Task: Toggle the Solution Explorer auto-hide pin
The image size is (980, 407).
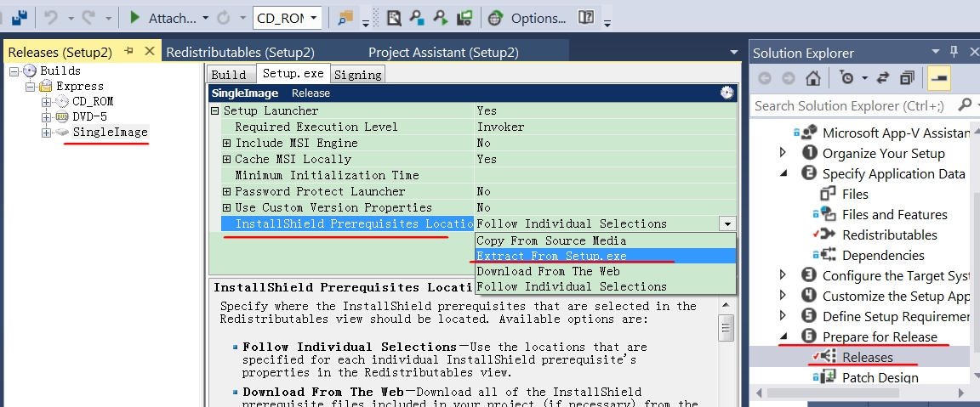Action: point(954,52)
